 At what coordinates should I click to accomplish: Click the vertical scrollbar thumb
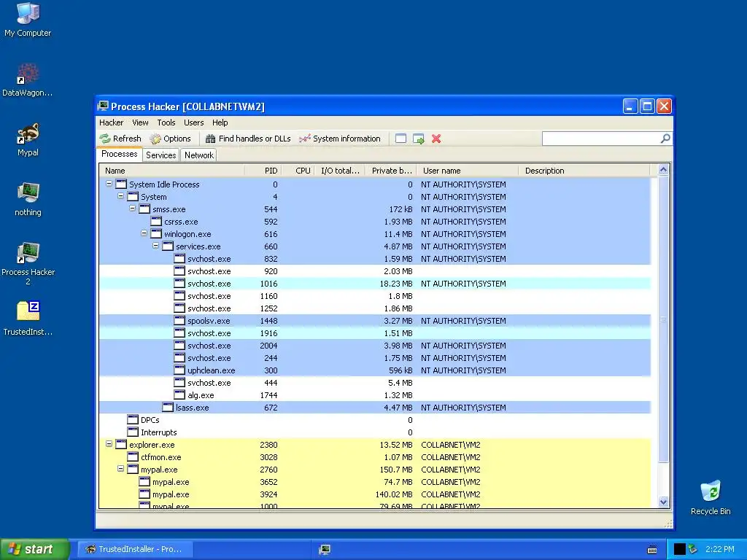tap(663, 319)
